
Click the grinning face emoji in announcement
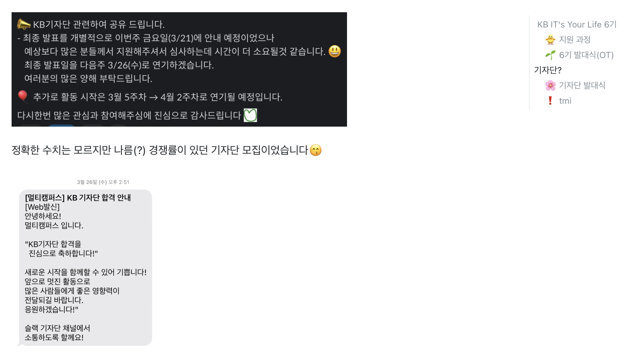click(335, 51)
